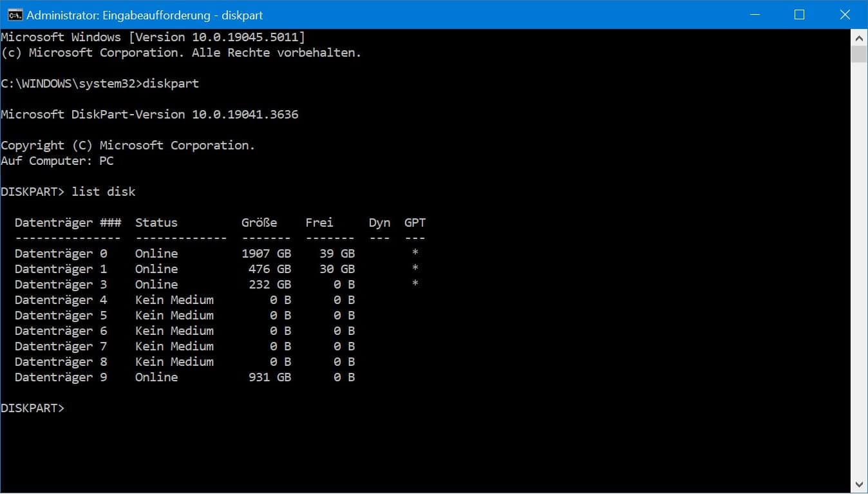The image size is (868, 494).
Task: Click the 'Datenträger 7' row label
Action: click(61, 347)
